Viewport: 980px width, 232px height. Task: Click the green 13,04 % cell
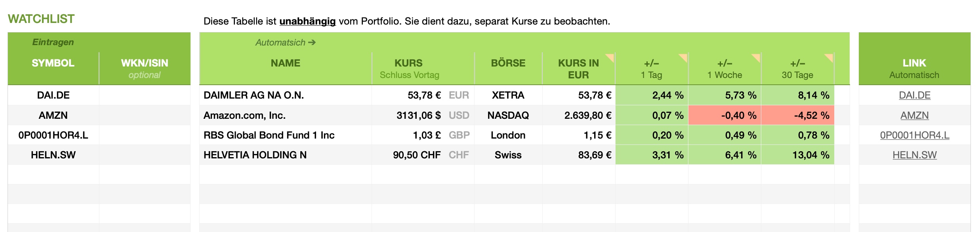tap(798, 155)
